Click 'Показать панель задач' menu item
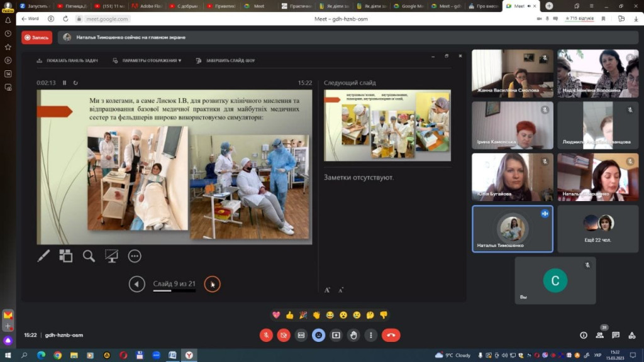The height and width of the screenshot is (362, 644). pyautogui.click(x=67, y=61)
